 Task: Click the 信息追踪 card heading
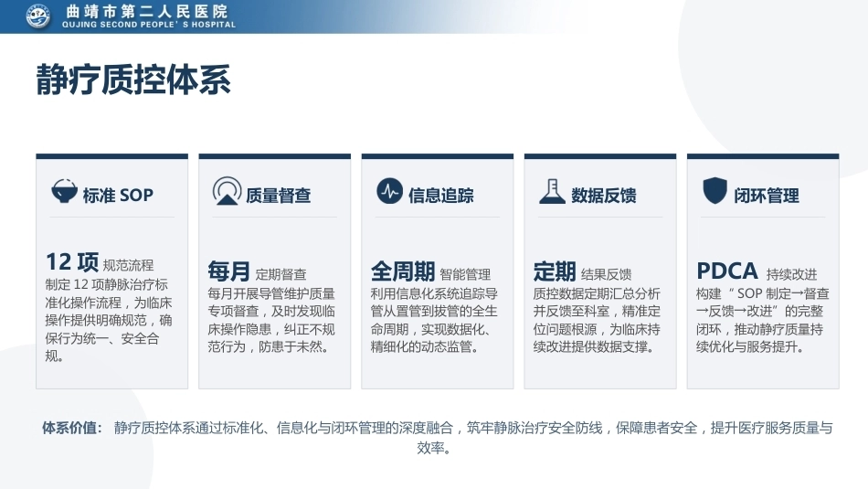[x=440, y=195]
